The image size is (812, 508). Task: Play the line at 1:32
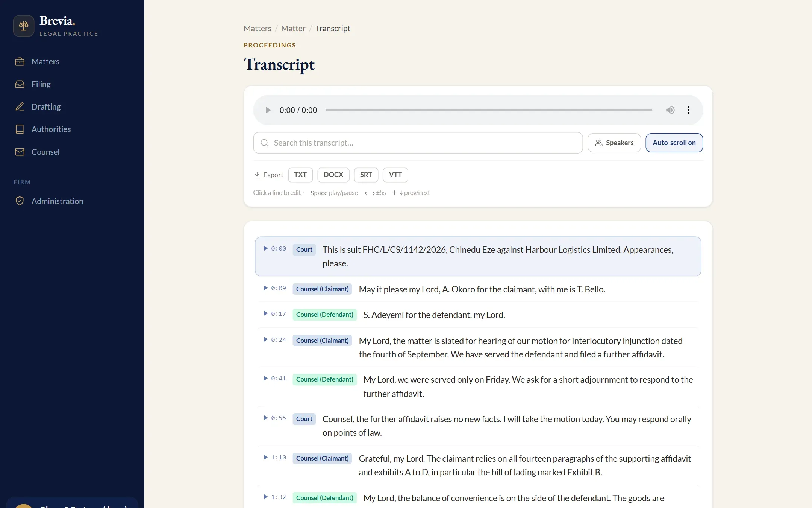pyautogui.click(x=265, y=497)
